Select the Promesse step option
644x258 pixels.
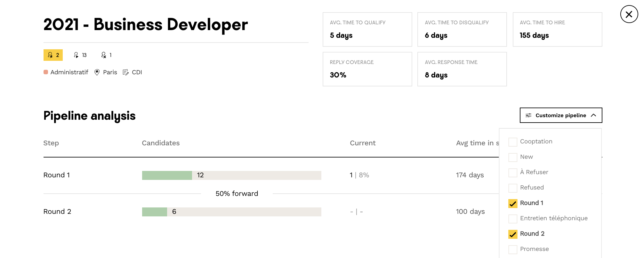513,249
